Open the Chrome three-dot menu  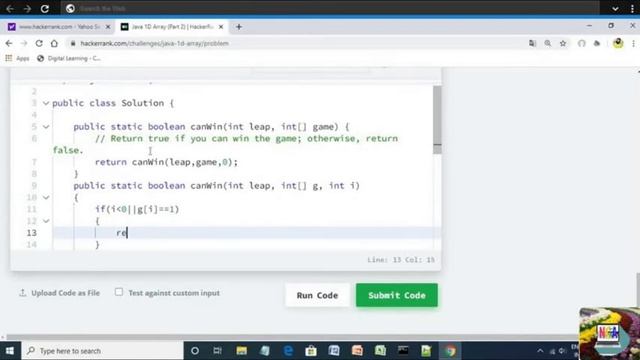point(633,43)
